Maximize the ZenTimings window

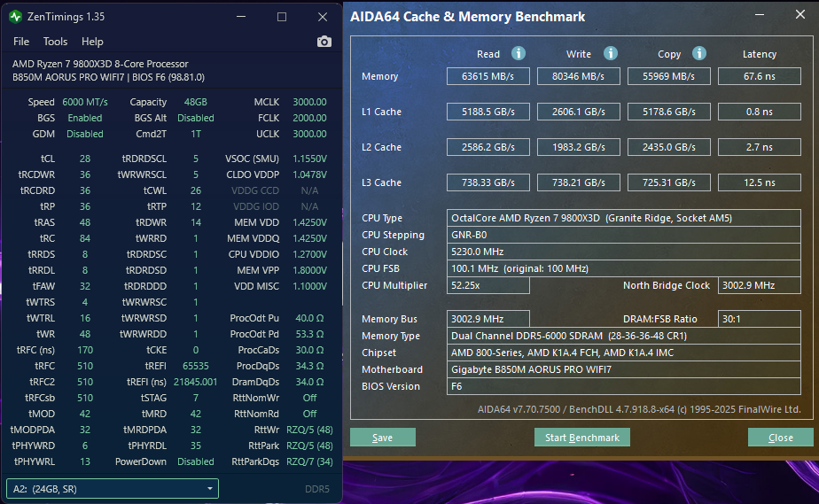click(282, 17)
